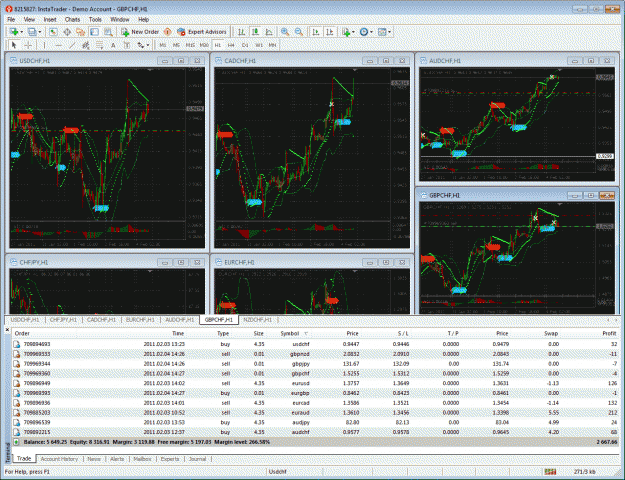Image resolution: width=625 pixels, height=480 pixels.
Task: Switch chart to line chart type
Action: (x=269, y=32)
